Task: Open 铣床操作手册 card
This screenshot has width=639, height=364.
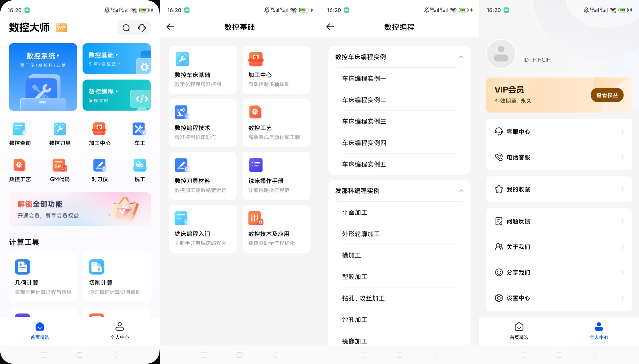Action: (x=276, y=176)
